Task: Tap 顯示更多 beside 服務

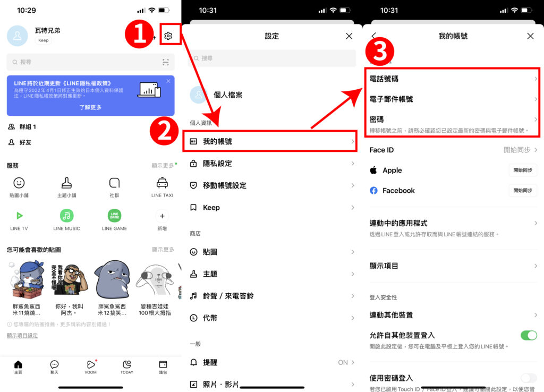Action: [163, 166]
